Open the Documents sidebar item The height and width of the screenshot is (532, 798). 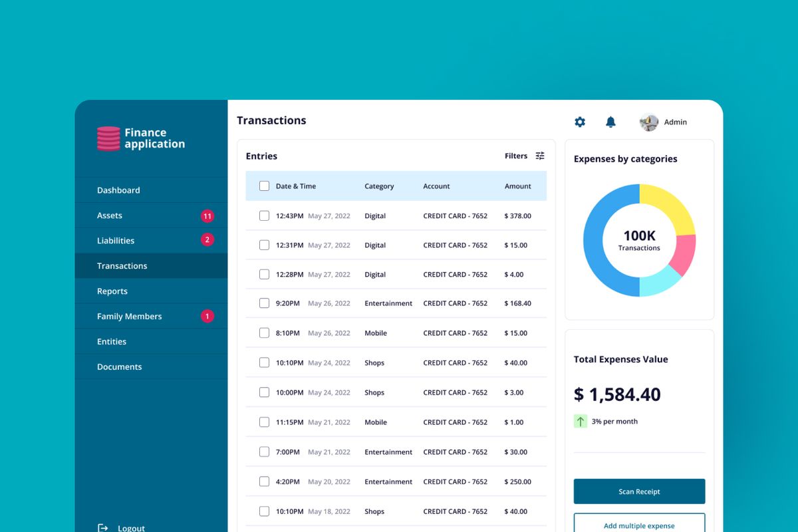pos(120,367)
